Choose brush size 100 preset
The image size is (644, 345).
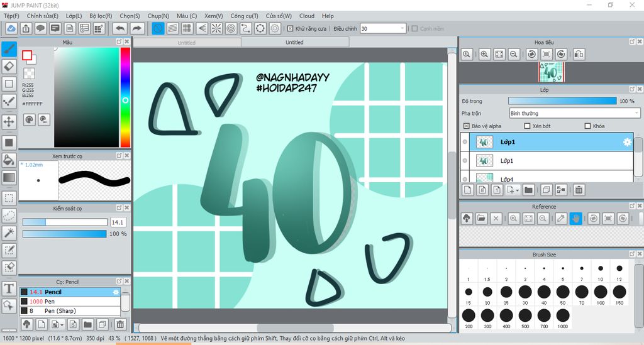[601, 295]
